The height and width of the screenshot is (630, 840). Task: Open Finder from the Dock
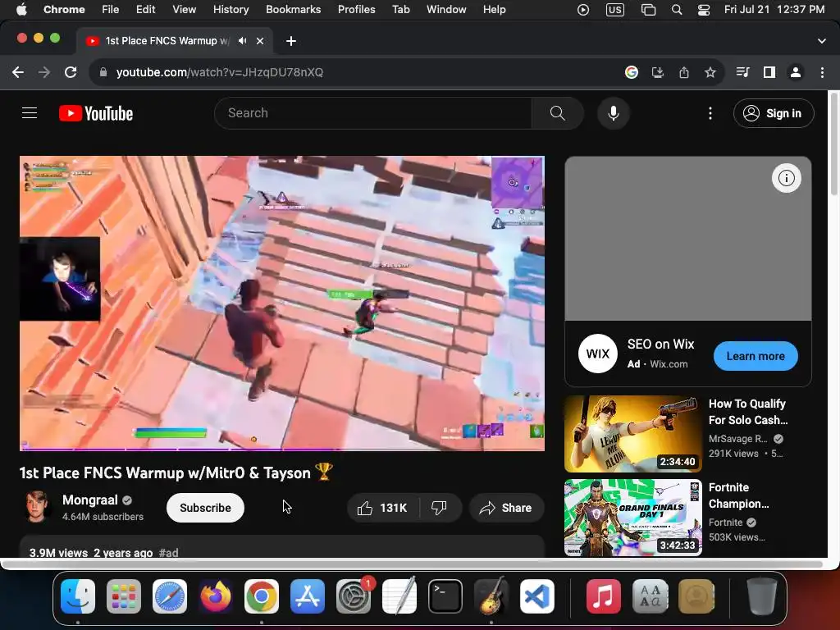[x=78, y=596]
